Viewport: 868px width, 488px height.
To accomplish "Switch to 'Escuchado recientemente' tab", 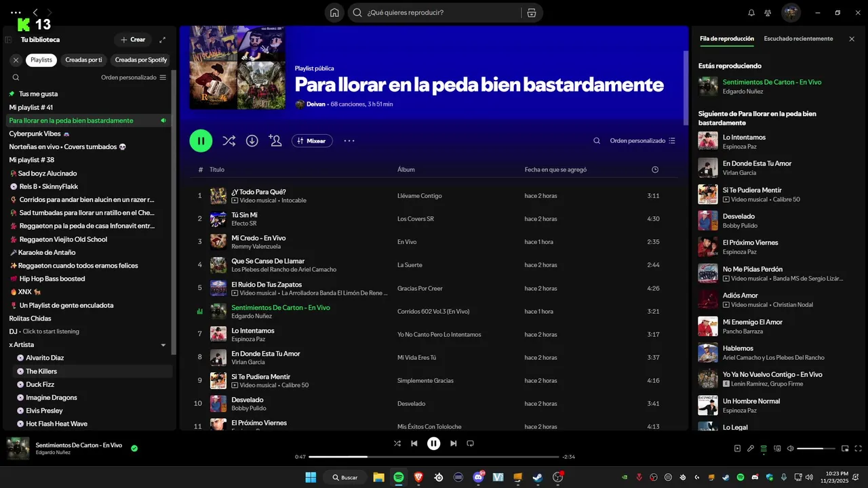I will click(798, 39).
